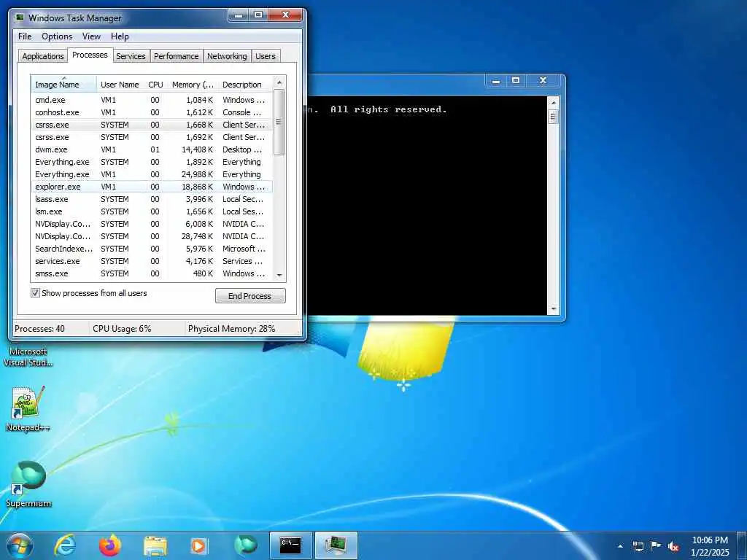Screen dimensions: 747x560
Task: Open the File menu
Action: pos(25,36)
